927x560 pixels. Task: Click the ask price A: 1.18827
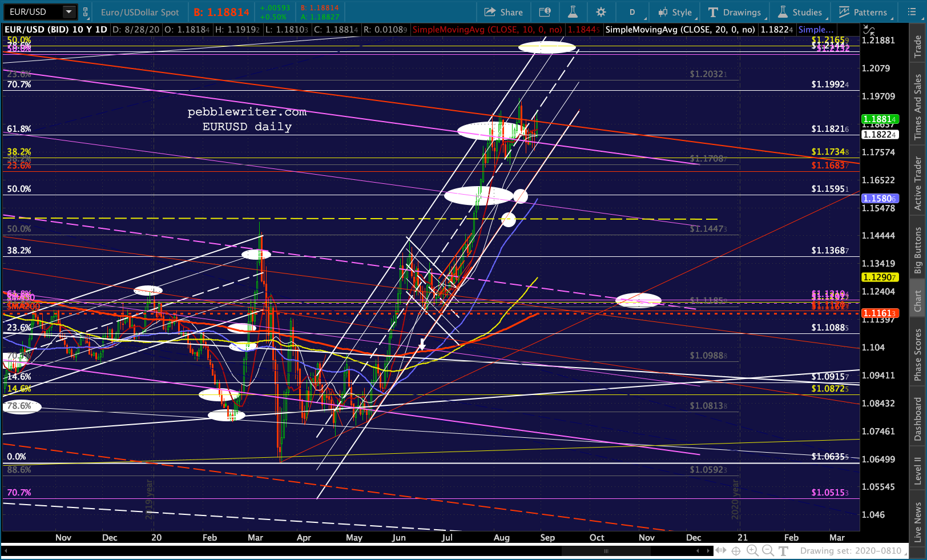(320, 17)
